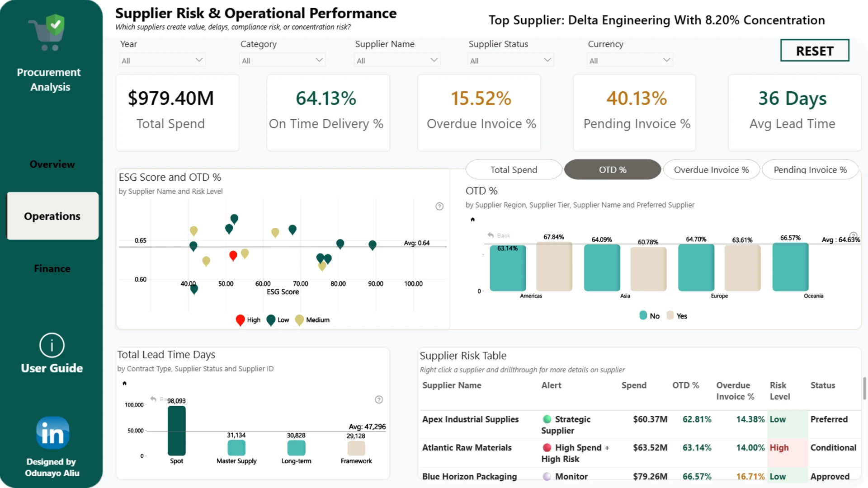Switch chart metric to Total Spend
This screenshot has height=488, width=868.
point(514,169)
